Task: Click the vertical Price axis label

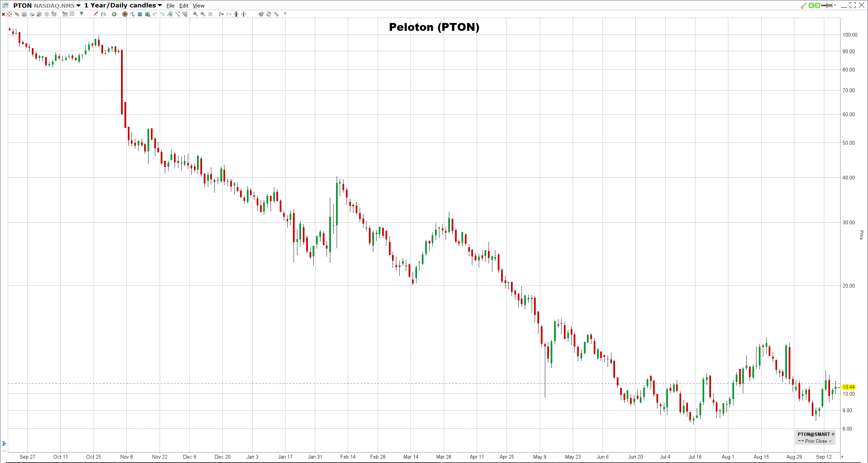Action: 861,235
